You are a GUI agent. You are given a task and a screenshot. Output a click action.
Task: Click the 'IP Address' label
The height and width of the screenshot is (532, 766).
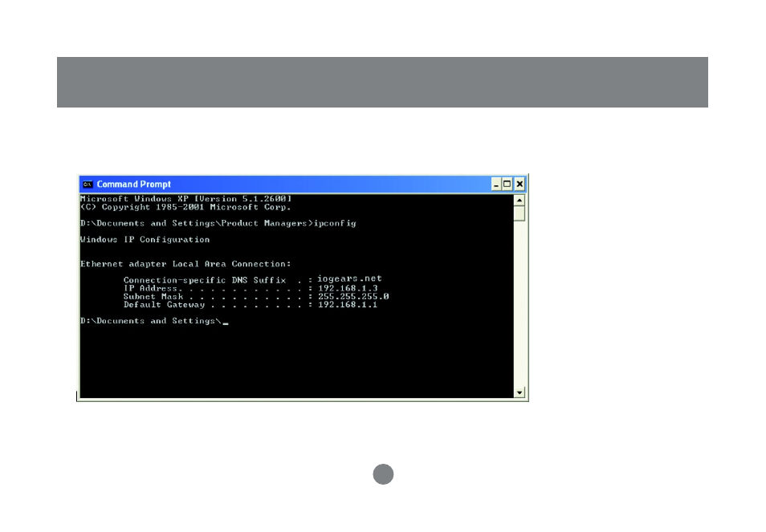point(150,288)
